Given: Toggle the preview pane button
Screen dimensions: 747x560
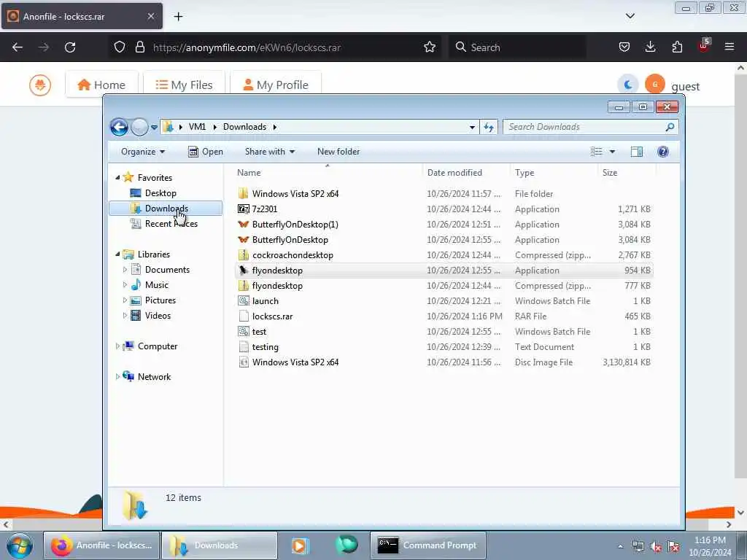Looking at the screenshot, I should click(636, 152).
